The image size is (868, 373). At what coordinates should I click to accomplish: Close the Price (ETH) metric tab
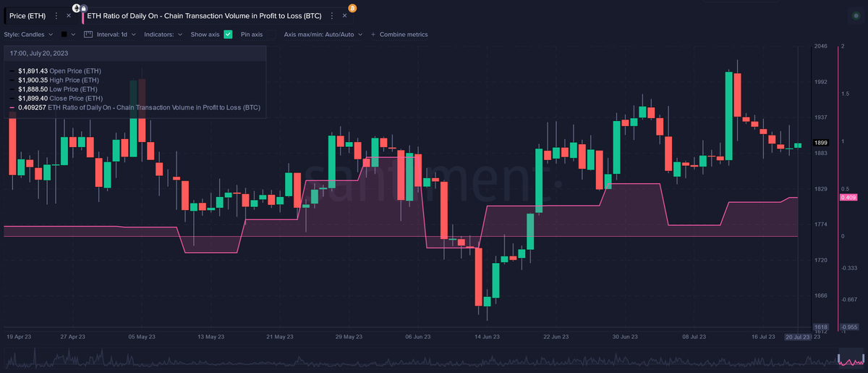click(69, 15)
